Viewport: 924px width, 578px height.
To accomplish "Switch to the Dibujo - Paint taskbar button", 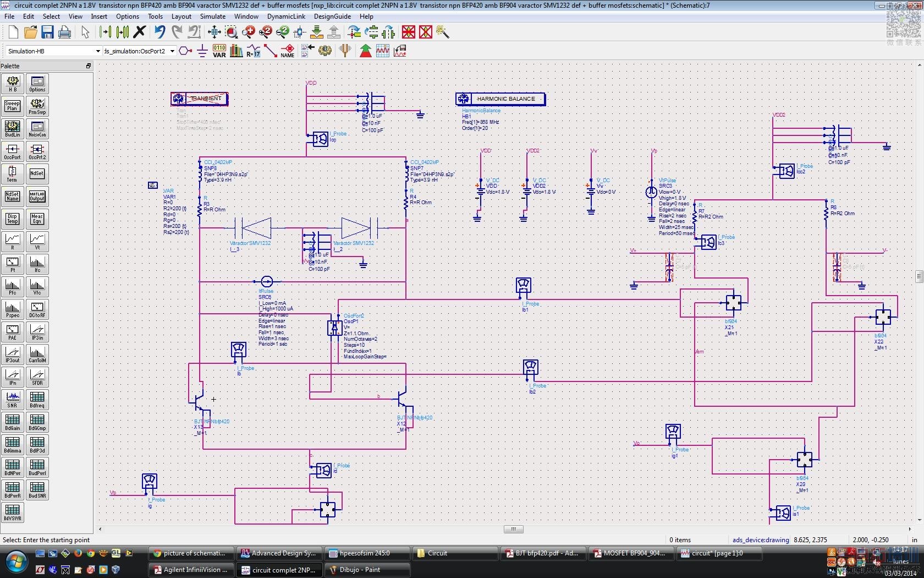I will pos(367,570).
